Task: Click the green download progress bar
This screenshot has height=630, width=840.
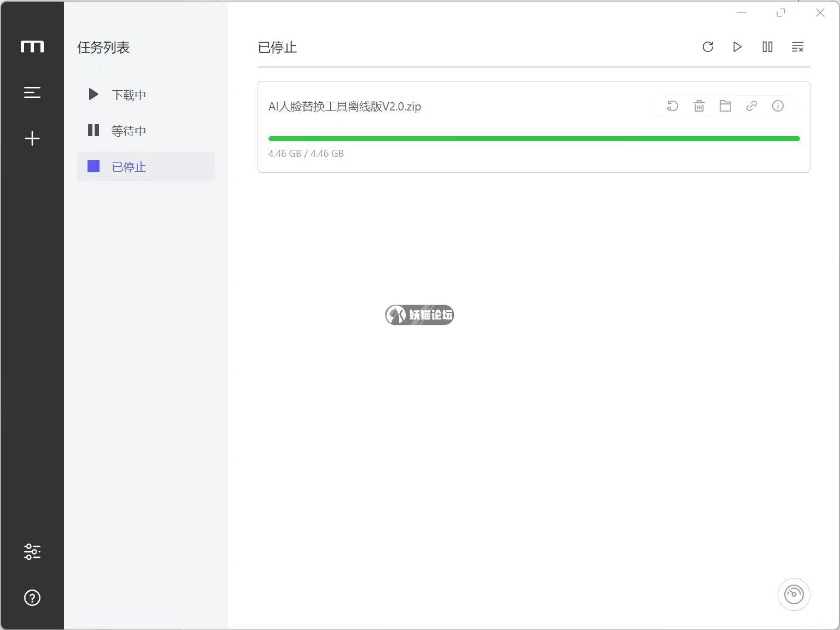Action: (534, 139)
